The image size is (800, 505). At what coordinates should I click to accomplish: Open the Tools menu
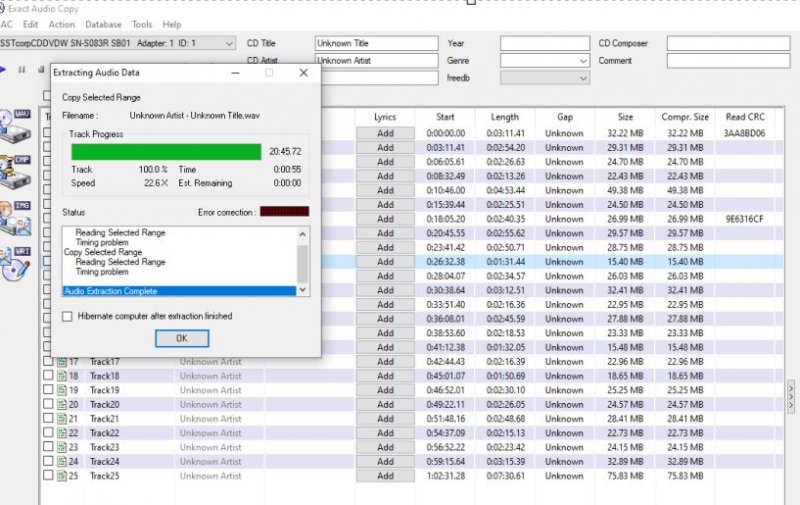142,24
